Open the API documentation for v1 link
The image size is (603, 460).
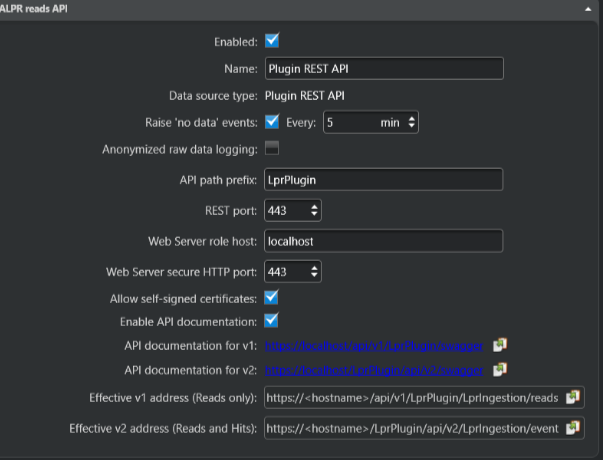click(375, 345)
